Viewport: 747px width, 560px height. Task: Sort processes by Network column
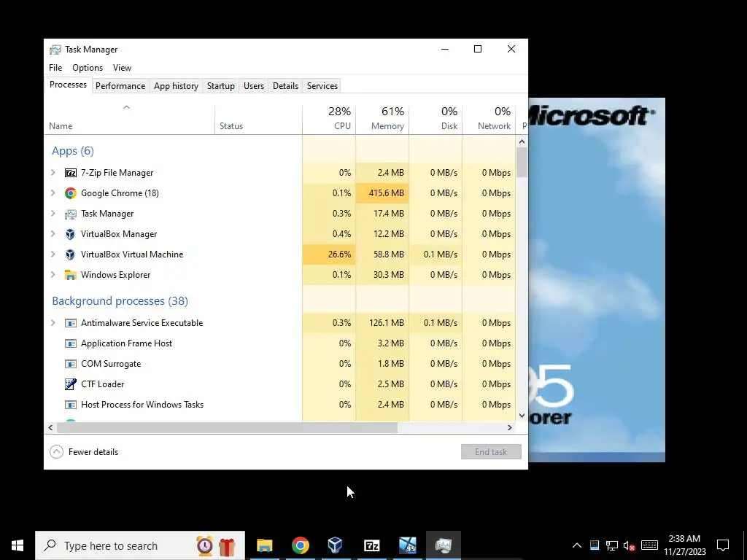click(489, 117)
